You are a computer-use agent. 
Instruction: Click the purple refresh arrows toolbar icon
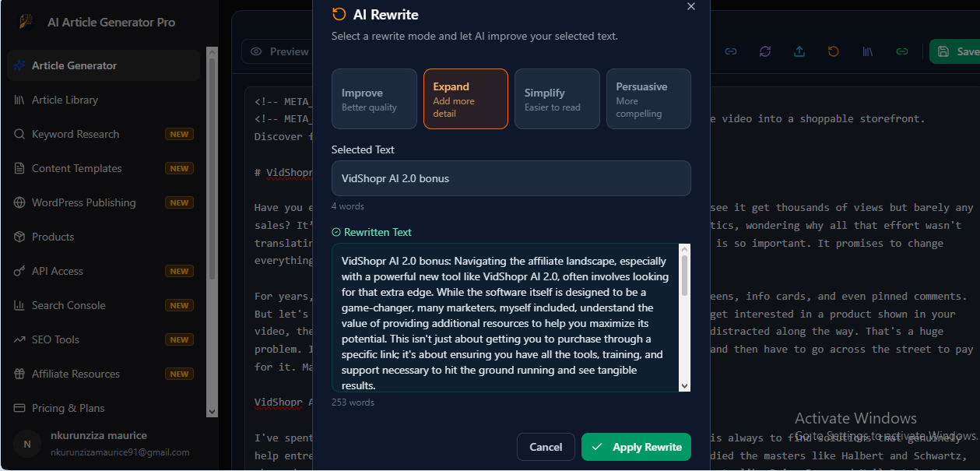(765, 51)
